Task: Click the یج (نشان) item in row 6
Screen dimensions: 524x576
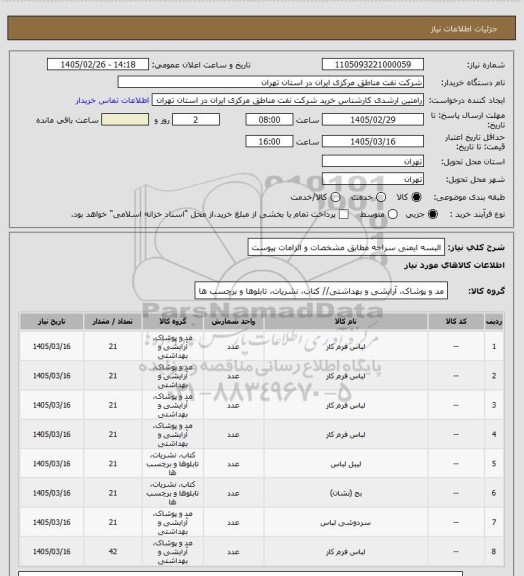Action: (x=346, y=493)
